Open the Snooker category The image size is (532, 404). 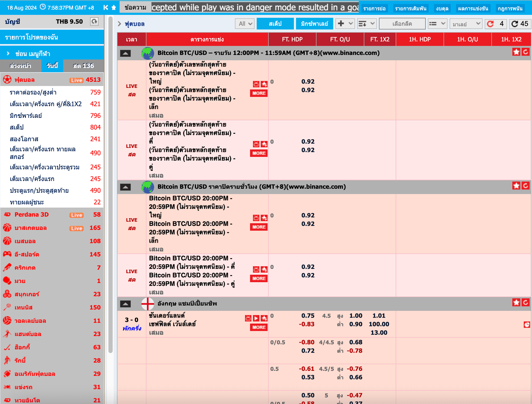tap(52, 294)
